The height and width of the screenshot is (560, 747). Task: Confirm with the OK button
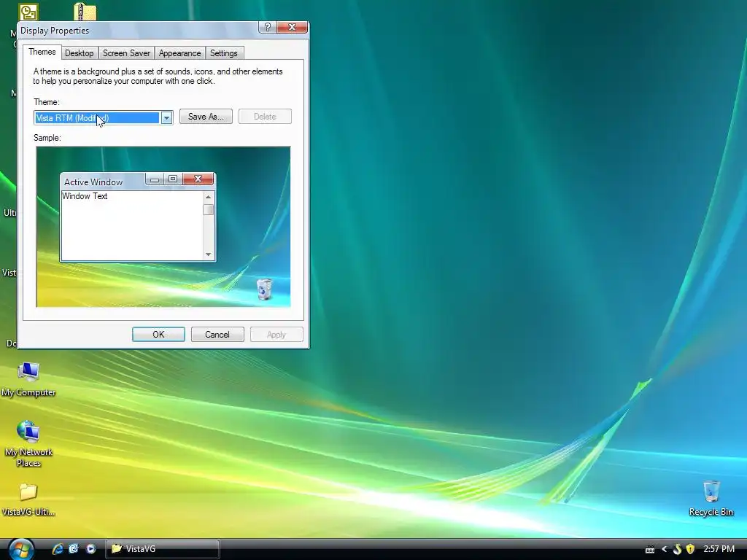[x=158, y=334]
